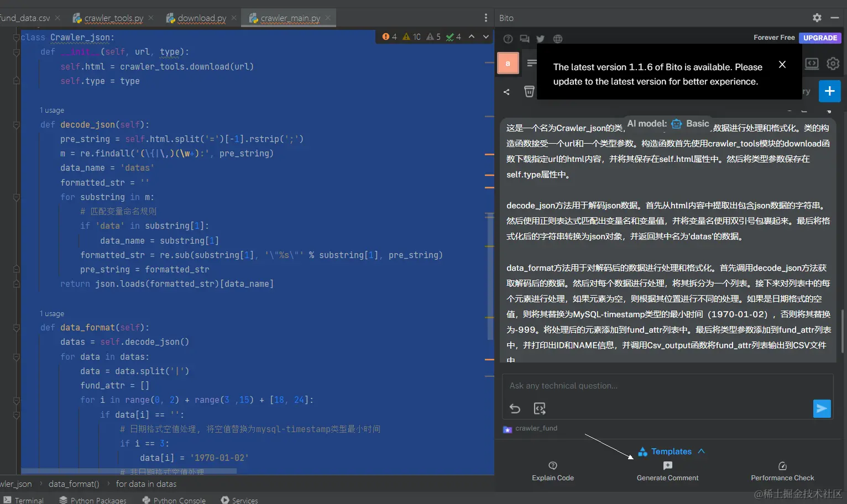
Task: Share the current Bito conversation
Action: [x=506, y=92]
